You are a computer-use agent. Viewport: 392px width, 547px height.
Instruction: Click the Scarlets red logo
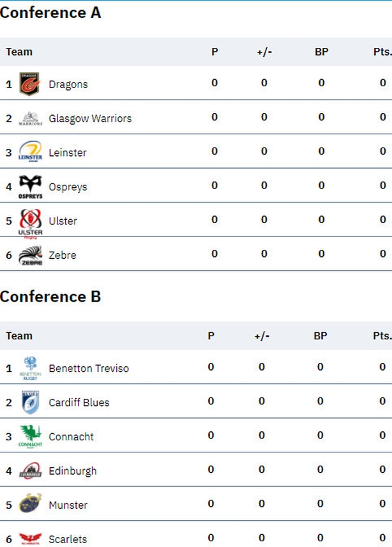click(30, 539)
